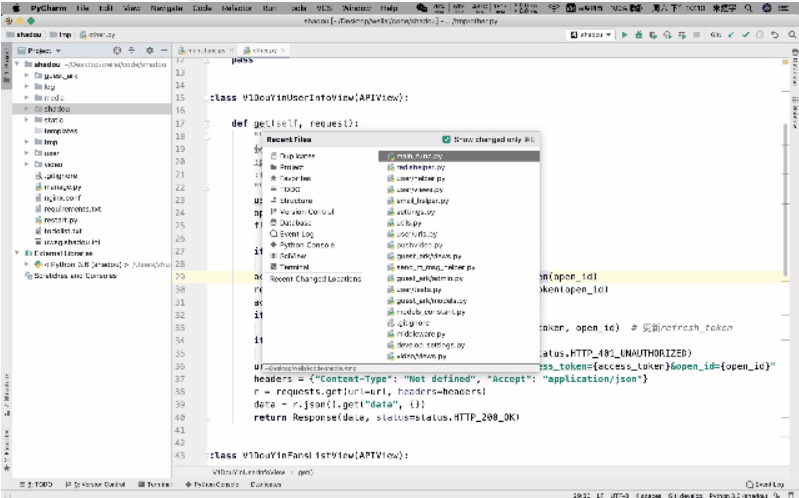Select Structure in Recent Files popup

[296, 200]
